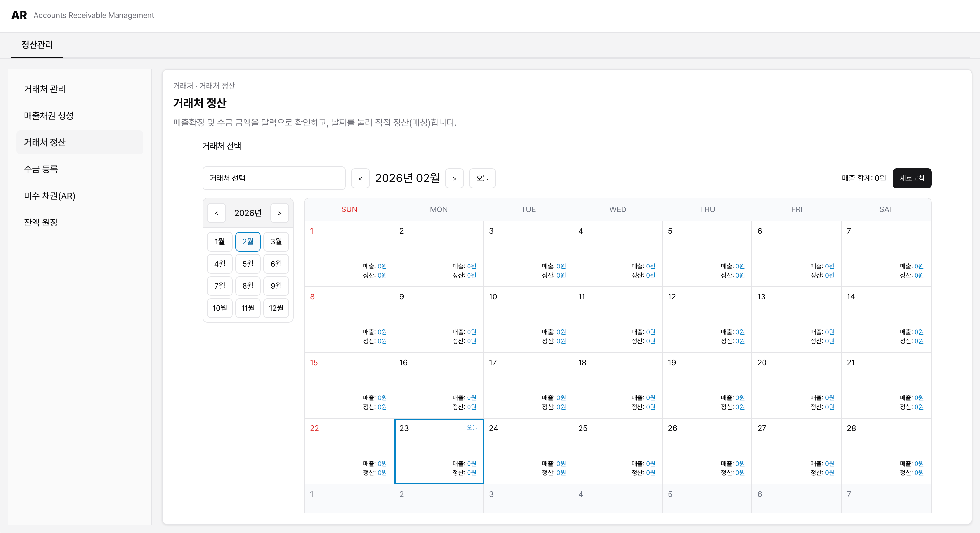Select 2월 in month picker
980x533 pixels.
pyautogui.click(x=248, y=242)
